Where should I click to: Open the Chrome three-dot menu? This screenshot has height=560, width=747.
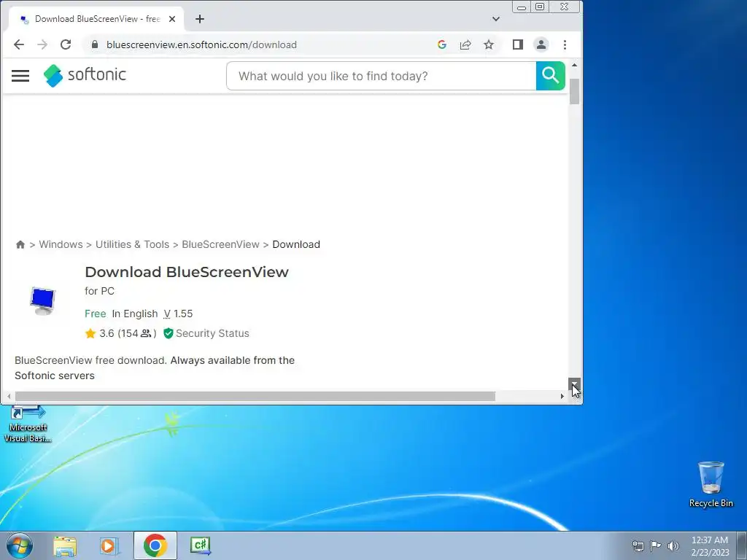(x=565, y=44)
